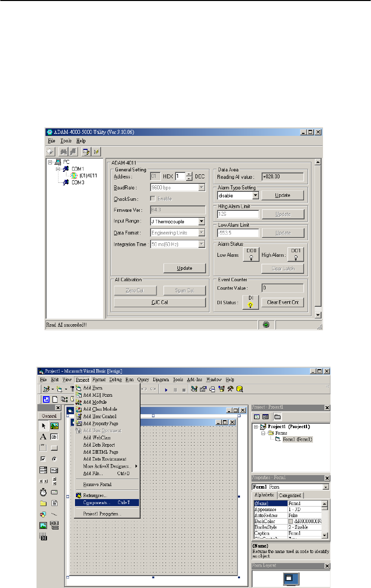Open Data View Window toolbar icon
This screenshot has height=588, width=371.
click(x=239, y=389)
